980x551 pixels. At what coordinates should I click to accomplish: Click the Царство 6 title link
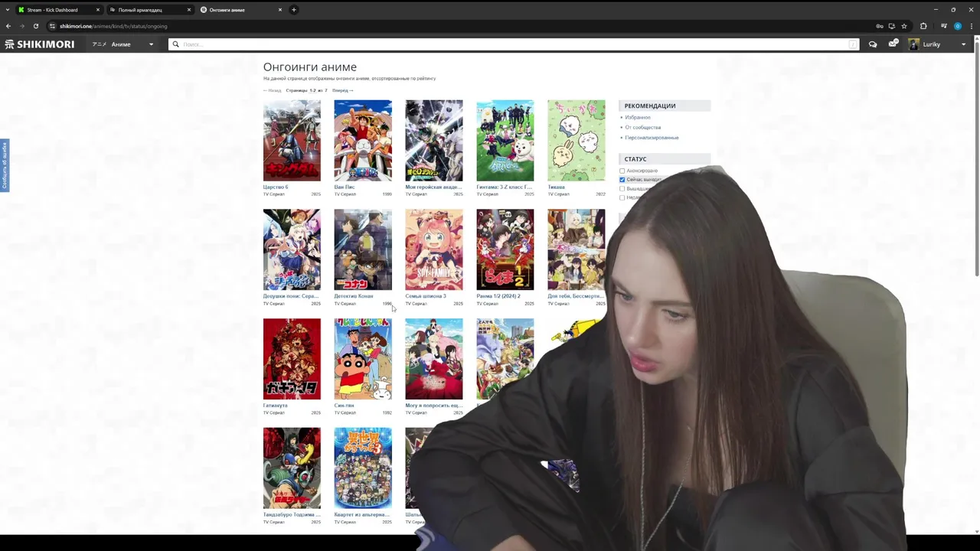click(x=276, y=187)
